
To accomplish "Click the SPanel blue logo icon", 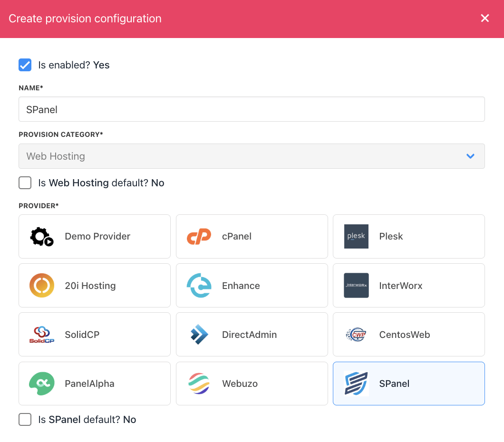I will (356, 384).
